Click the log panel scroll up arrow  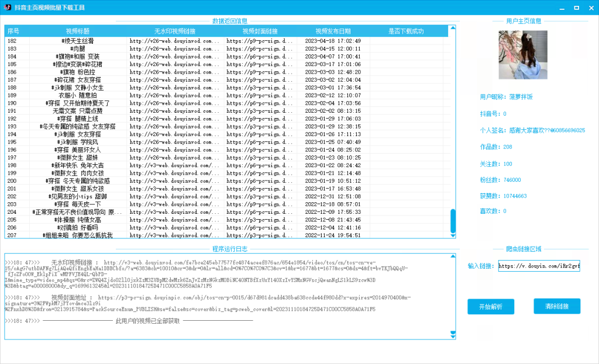point(453,257)
